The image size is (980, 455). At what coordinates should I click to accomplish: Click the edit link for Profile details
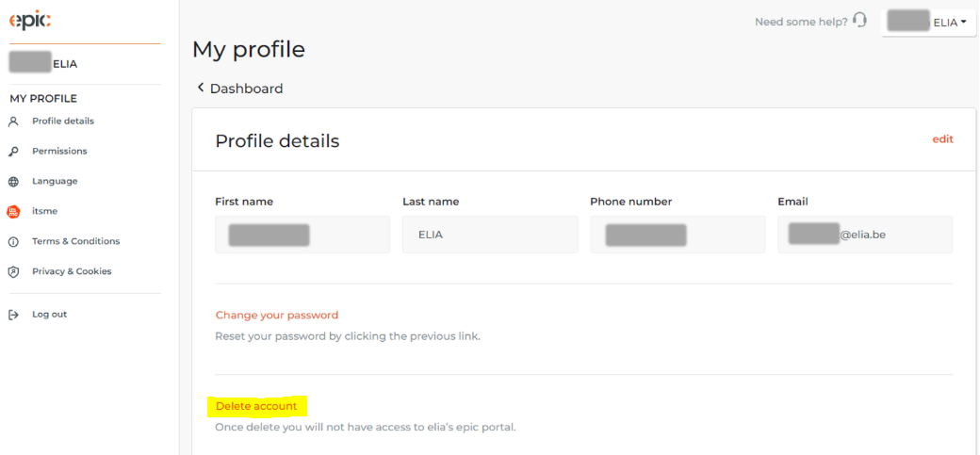pos(942,139)
